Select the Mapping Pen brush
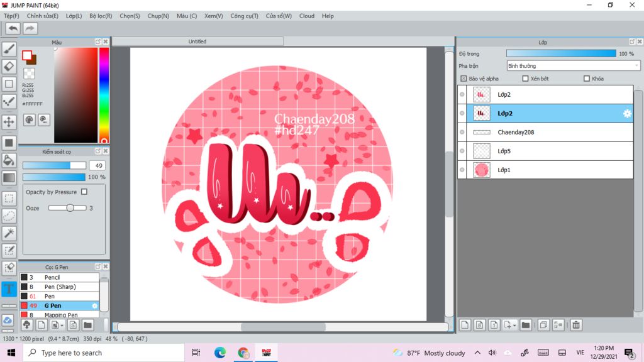Screen dimensions: 644x362 click(x=60, y=315)
